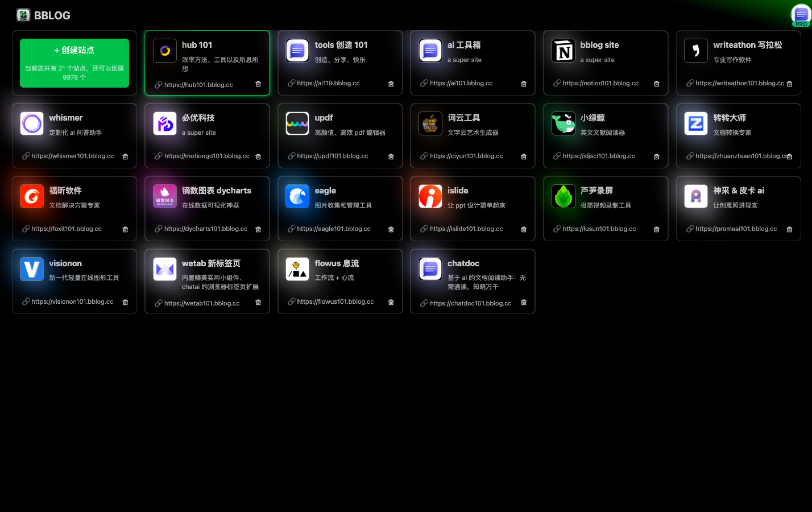
Task: Click the tools 创造 101 site icon
Action: click(x=297, y=51)
